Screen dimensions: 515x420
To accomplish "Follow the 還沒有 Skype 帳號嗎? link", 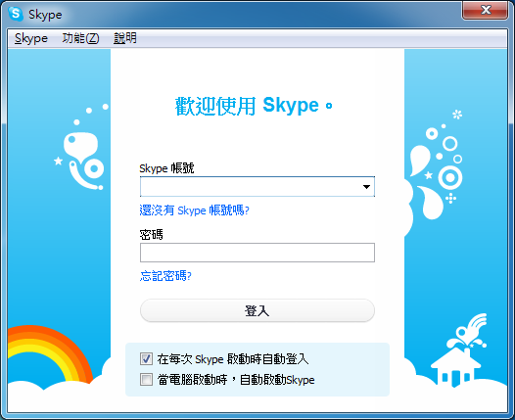I will pos(195,210).
